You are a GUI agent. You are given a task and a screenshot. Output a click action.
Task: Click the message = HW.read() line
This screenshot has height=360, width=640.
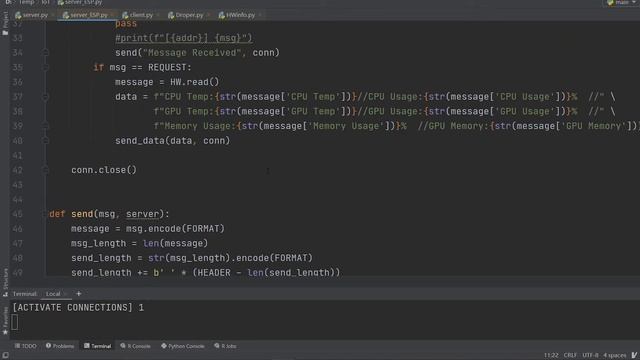[x=167, y=82]
